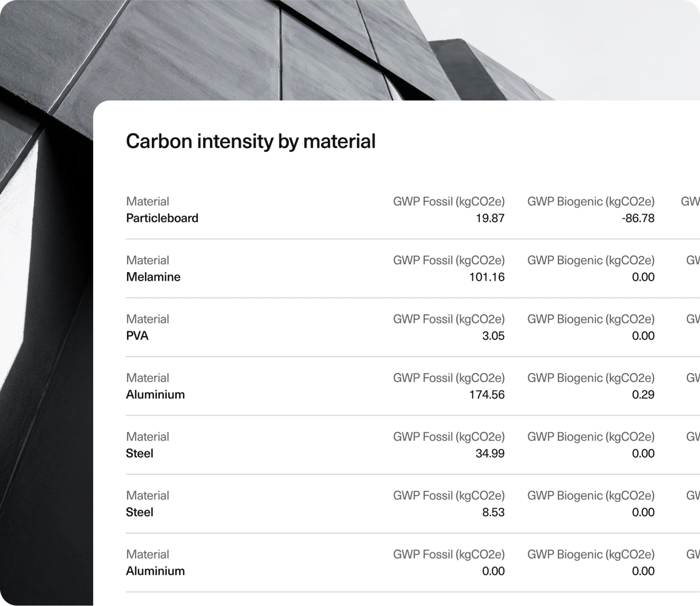Click the "GWP Fossil (kgCO2e)" label above 3.05
The height and width of the screenshot is (606, 700).
point(449,319)
